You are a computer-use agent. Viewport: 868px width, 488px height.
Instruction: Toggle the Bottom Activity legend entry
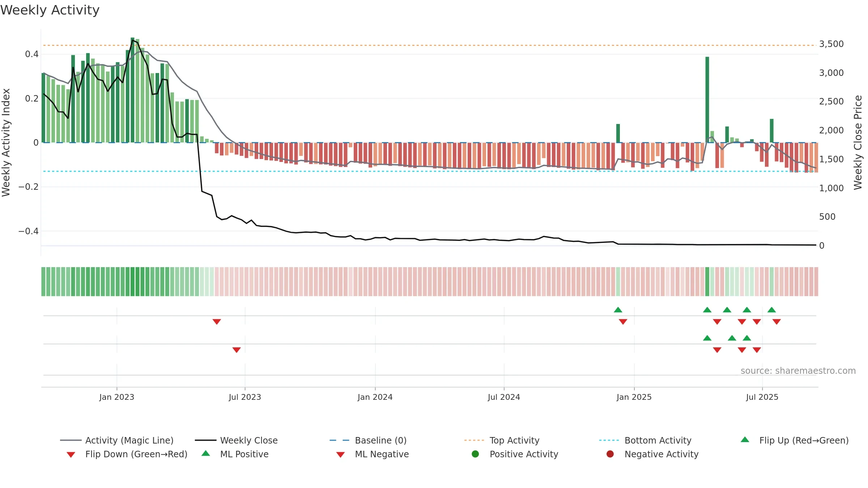(x=645, y=440)
